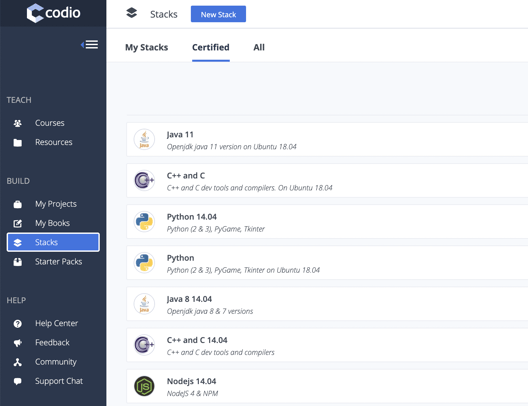Open Courses in the sidebar

pyautogui.click(x=50, y=123)
